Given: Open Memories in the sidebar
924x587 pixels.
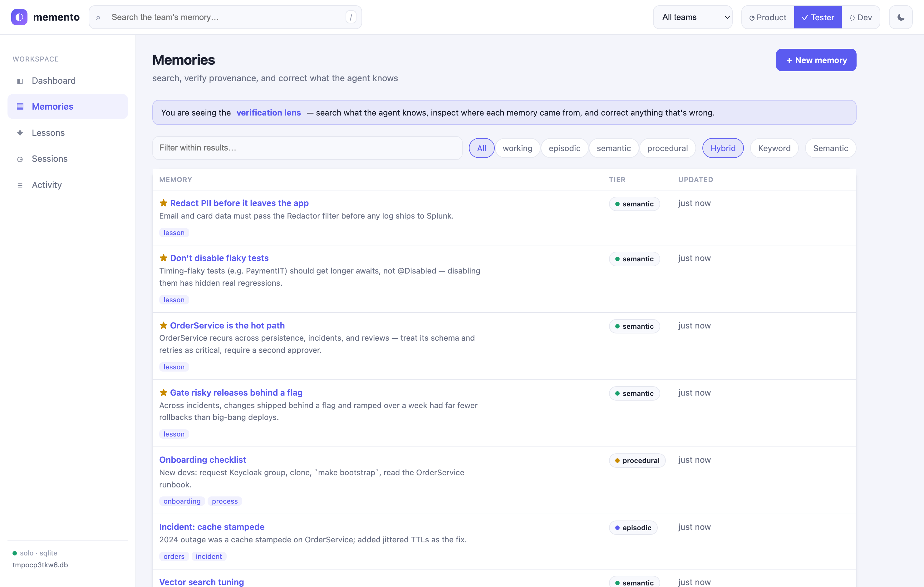Looking at the screenshot, I should coord(67,107).
